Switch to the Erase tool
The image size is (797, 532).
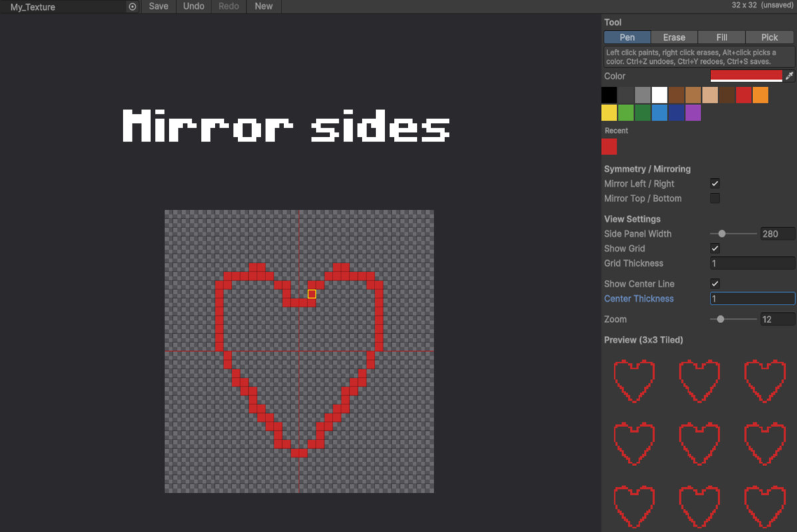(674, 37)
